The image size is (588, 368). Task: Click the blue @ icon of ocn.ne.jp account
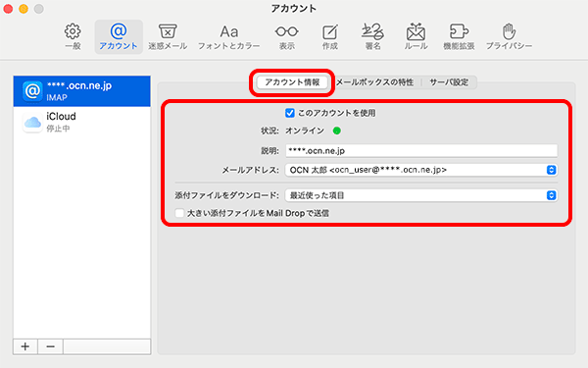(32, 91)
